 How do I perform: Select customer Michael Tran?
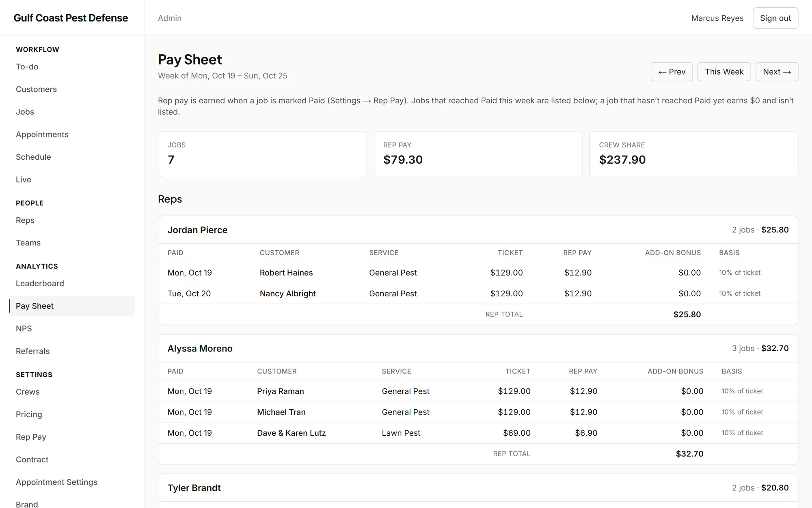[281, 412]
